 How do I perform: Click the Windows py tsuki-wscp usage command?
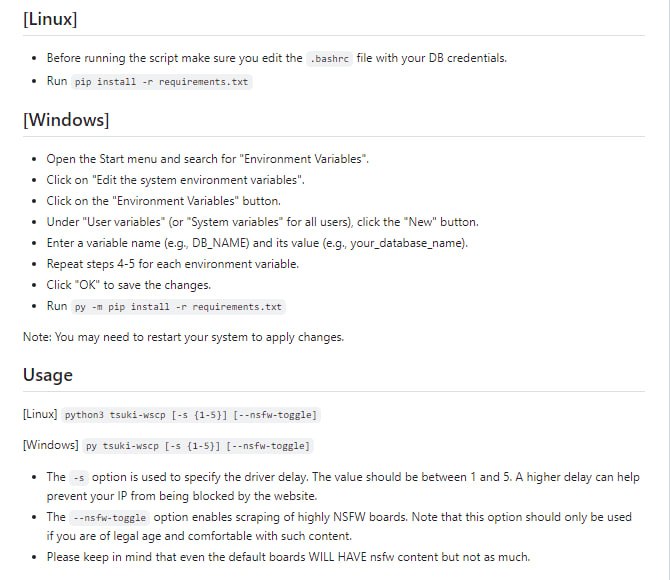coord(197,446)
